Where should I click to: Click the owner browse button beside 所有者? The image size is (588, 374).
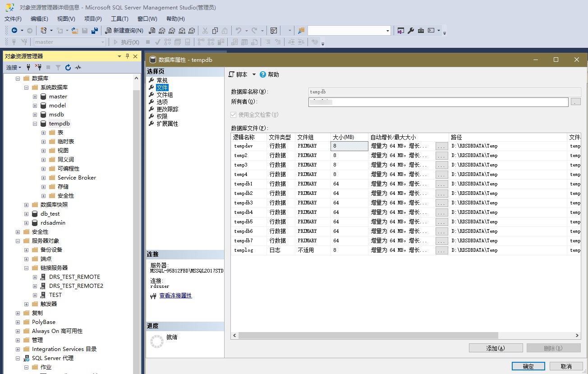point(576,102)
